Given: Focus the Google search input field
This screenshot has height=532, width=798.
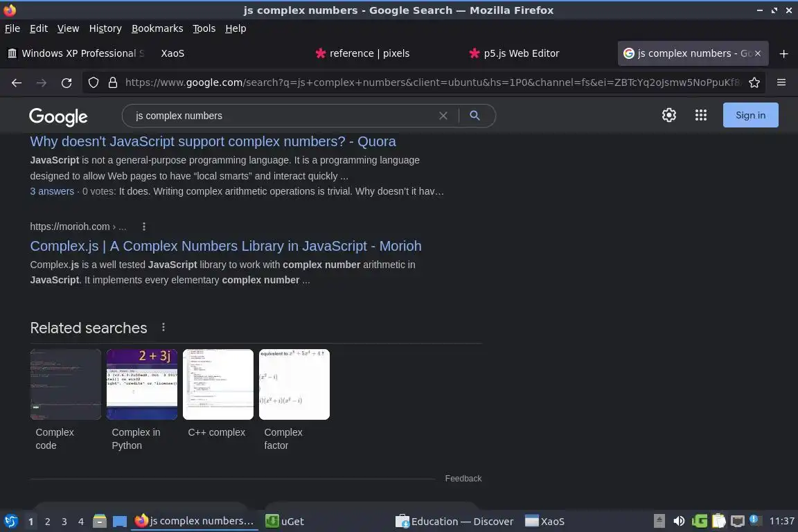Looking at the screenshot, I should coord(285,116).
